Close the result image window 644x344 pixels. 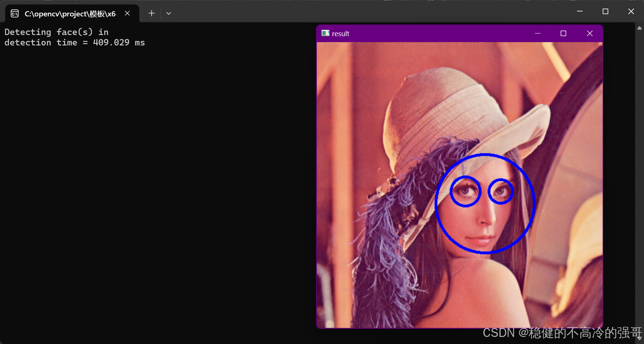[590, 34]
